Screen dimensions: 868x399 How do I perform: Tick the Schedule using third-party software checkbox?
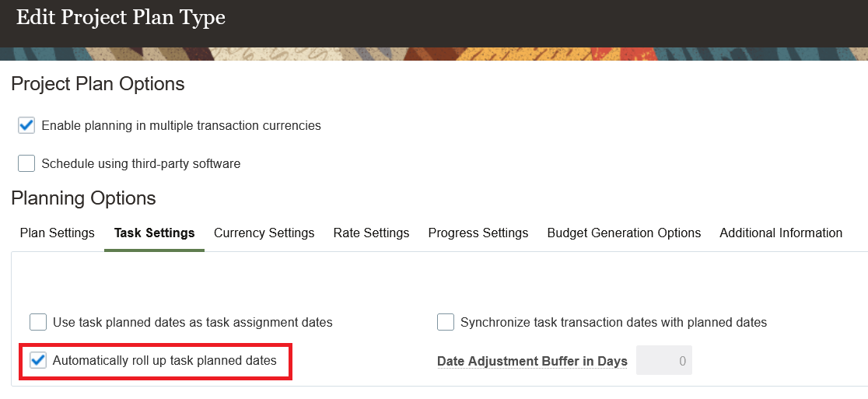(26, 164)
